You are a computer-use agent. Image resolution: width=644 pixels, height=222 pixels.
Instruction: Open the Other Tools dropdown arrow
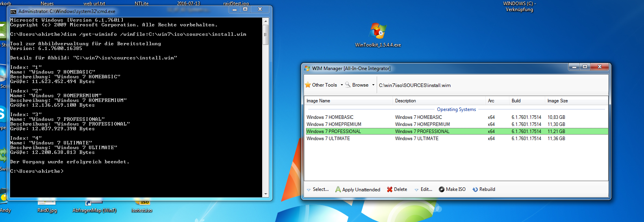(342, 85)
